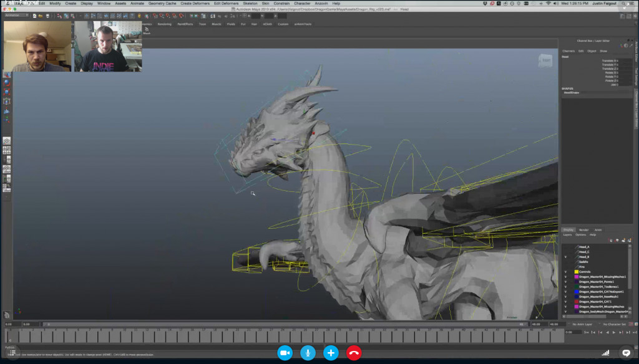Switch to the Render tab in Layer Editor
Screen dimensions: 639x364
[x=584, y=230]
